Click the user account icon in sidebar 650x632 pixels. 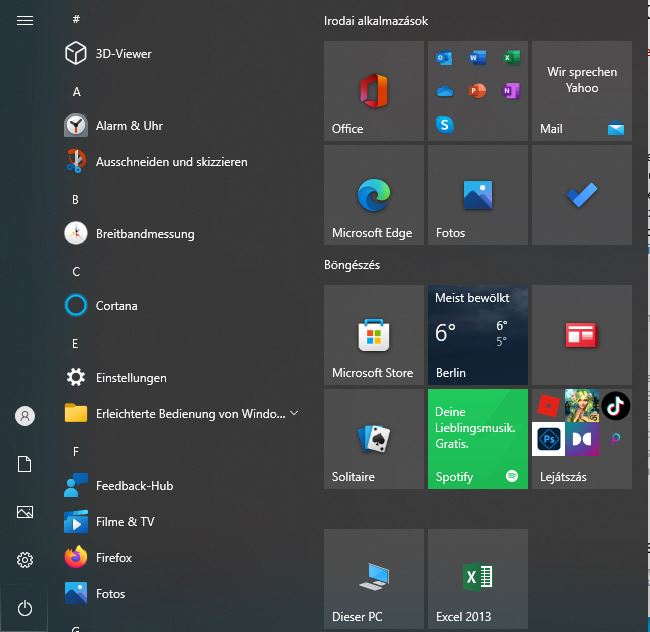tap(25, 416)
